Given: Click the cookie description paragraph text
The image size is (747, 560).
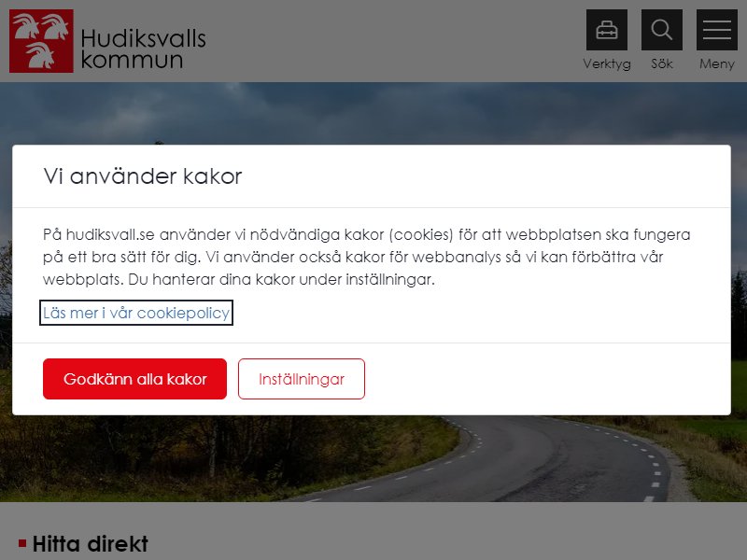Looking at the screenshot, I should (x=366, y=257).
